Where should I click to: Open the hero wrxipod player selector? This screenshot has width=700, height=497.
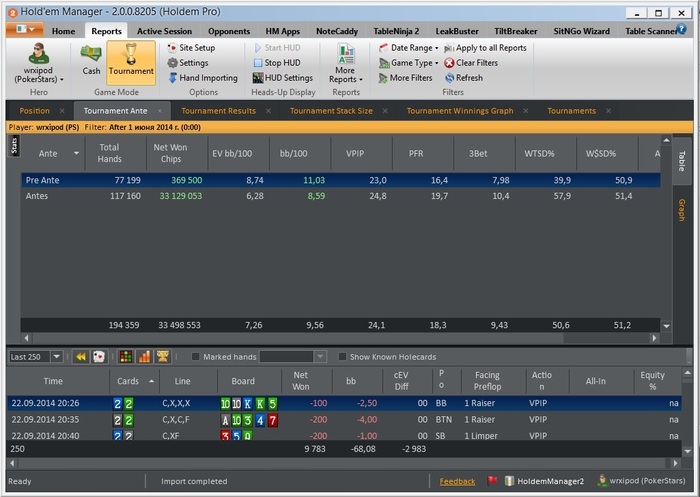(x=39, y=63)
